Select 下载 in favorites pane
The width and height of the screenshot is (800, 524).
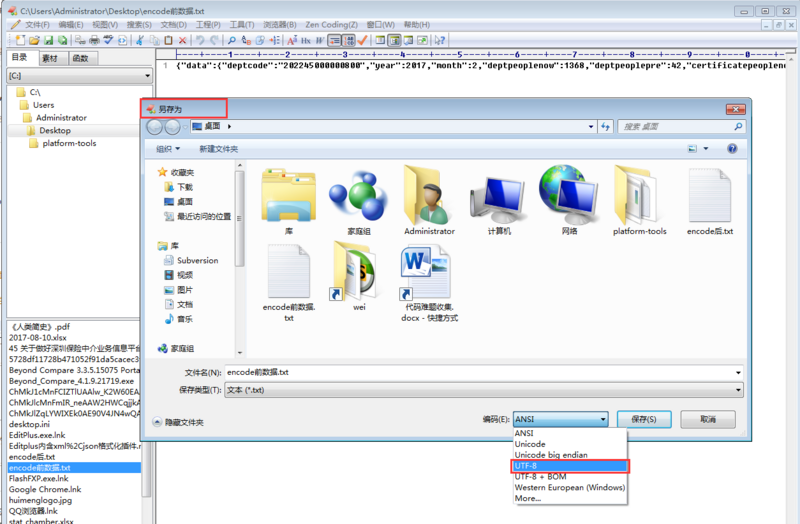coord(179,187)
